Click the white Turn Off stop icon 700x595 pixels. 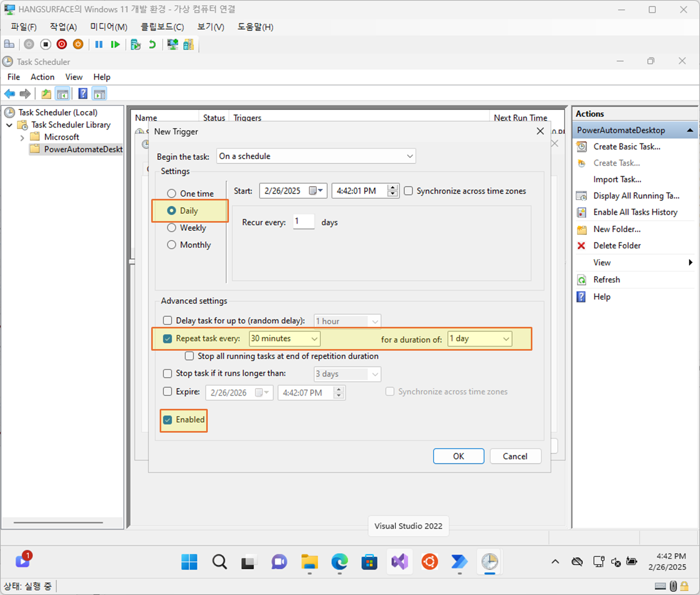click(45, 44)
